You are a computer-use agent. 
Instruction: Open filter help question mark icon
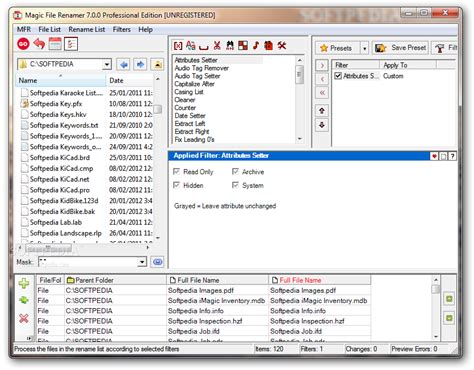tap(452, 156)
